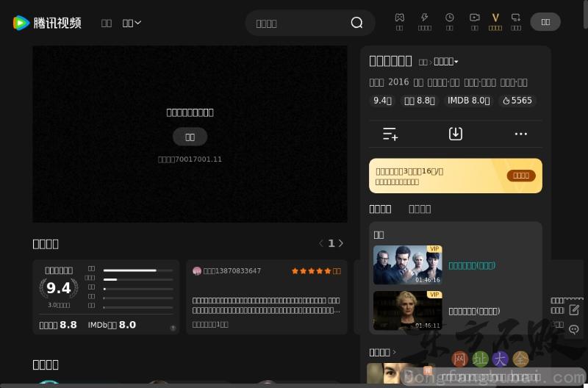Click the add-to-playlist icon

pyautogui.click(x=390, y=134)
